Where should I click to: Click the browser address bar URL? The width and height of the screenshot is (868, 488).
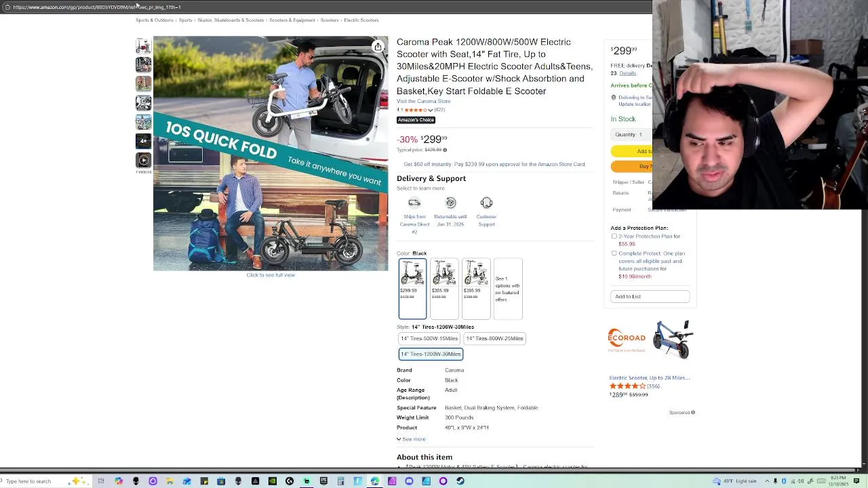96,7
